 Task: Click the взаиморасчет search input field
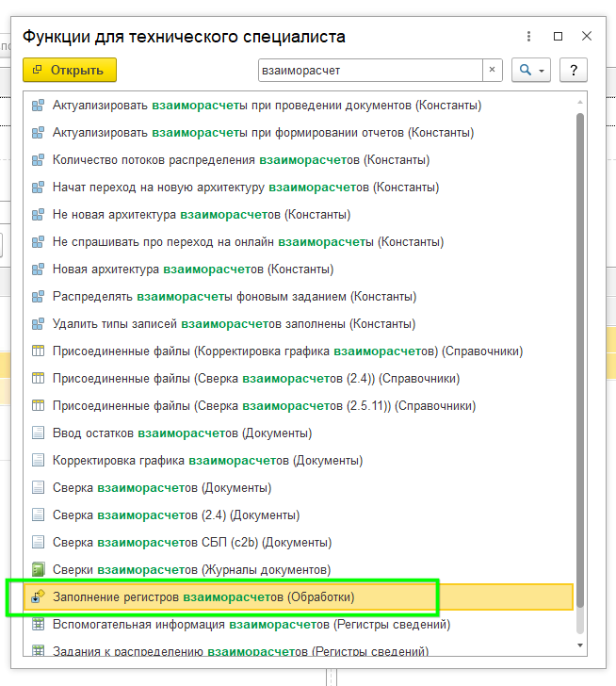[370, 70]
